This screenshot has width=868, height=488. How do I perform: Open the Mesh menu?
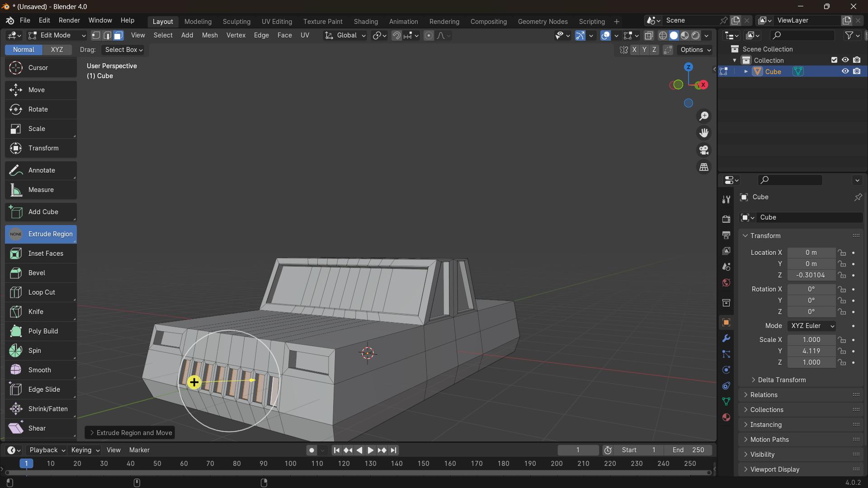(209, 35)
